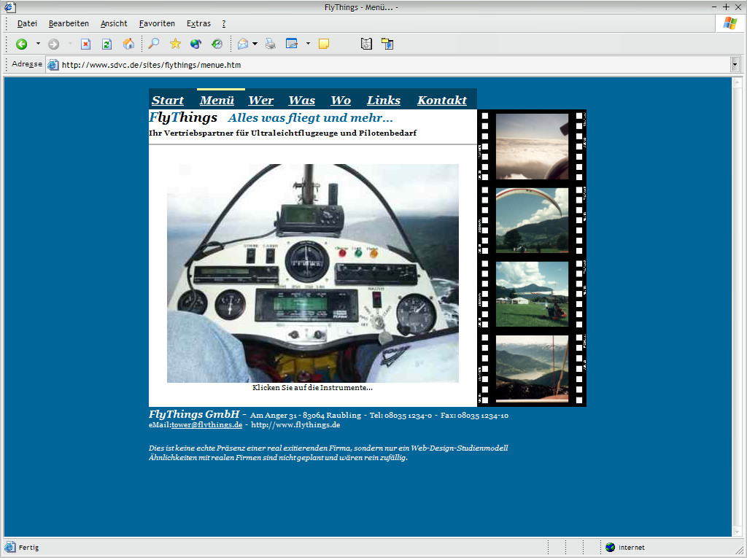Expand the Mail button dropdown arrow
747x560 pixels.
coord(255,44)
